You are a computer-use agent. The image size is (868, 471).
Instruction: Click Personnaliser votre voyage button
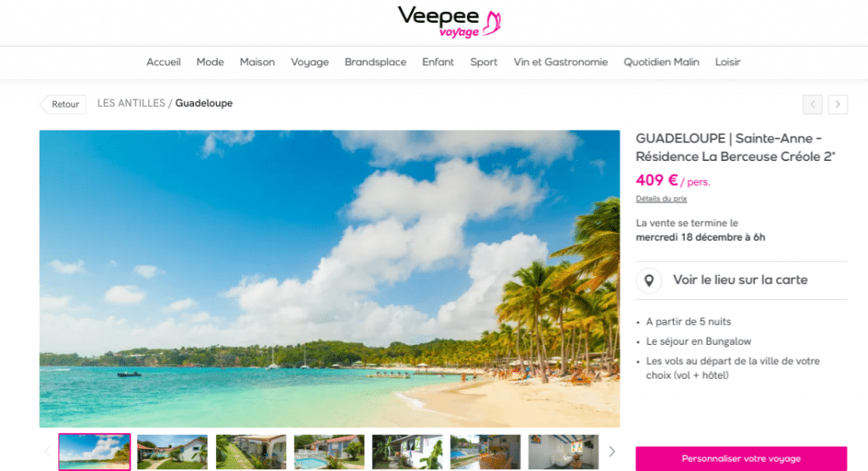741,458
